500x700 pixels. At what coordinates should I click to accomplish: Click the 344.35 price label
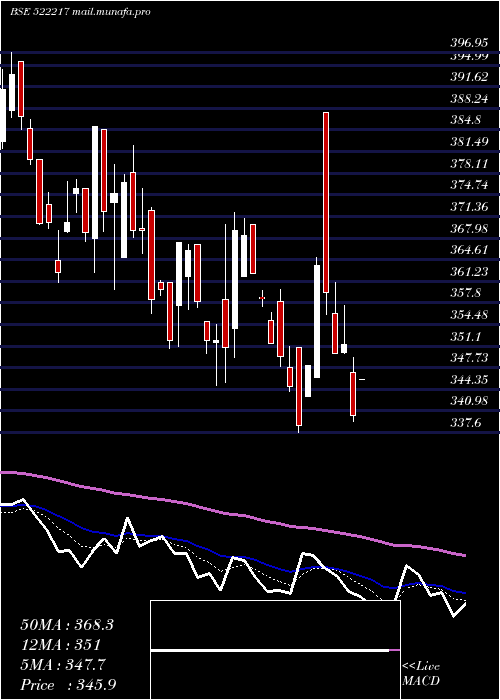(469, 379)
